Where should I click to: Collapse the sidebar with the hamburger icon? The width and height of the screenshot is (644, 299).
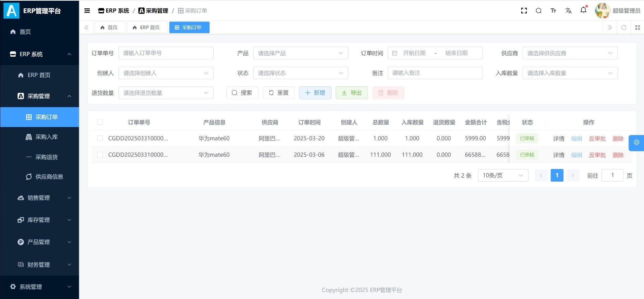(87, 11)
